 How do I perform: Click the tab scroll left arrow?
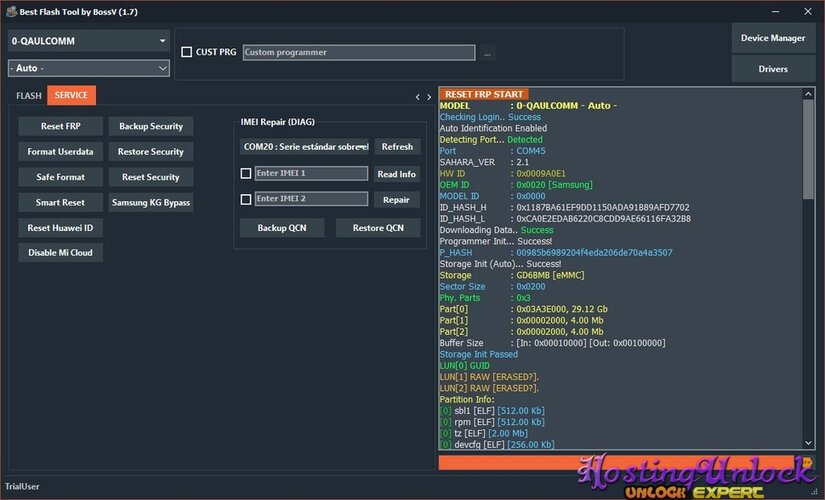click(418, 97)
